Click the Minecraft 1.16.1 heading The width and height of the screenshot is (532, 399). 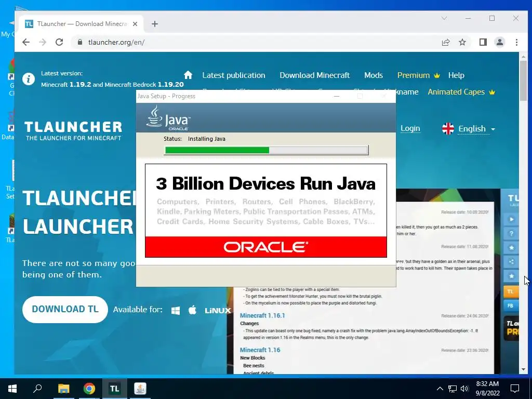click(x=262, y=315)
